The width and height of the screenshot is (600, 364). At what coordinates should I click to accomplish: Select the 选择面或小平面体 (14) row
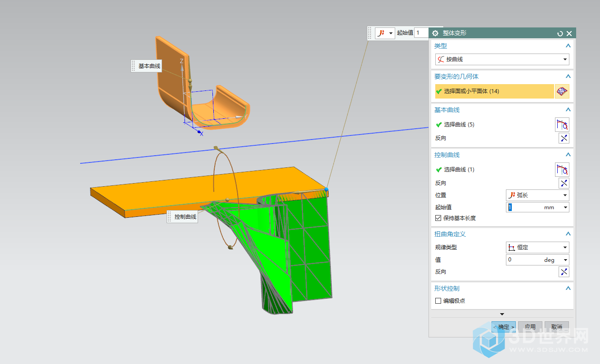pos(494,91)
